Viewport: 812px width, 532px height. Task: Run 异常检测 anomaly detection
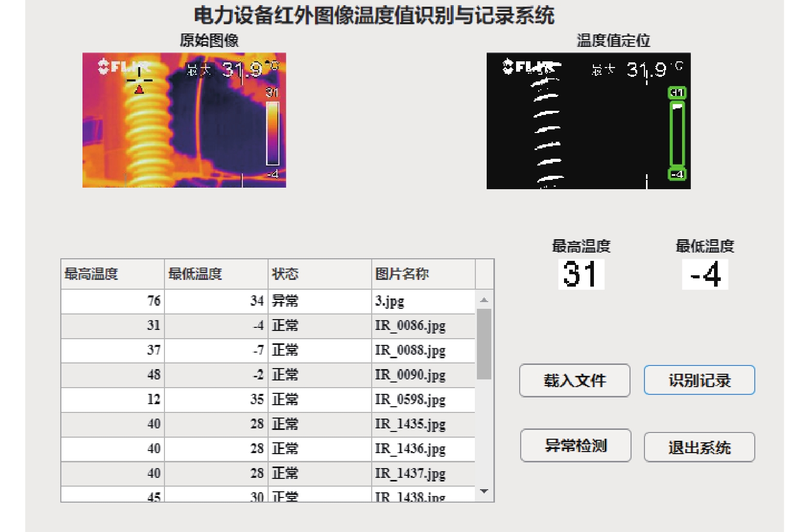pyautogui.click(x=575, y=445)
